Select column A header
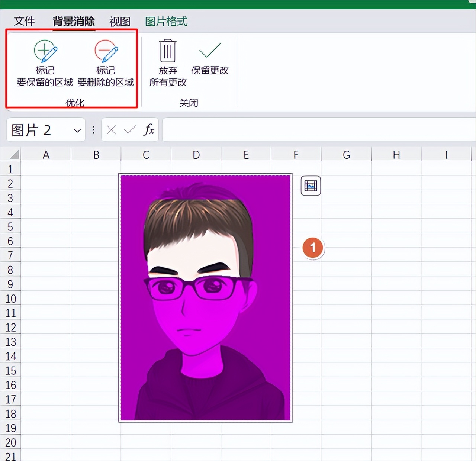Viewport: 476px width, 461px height. [46, 155]
